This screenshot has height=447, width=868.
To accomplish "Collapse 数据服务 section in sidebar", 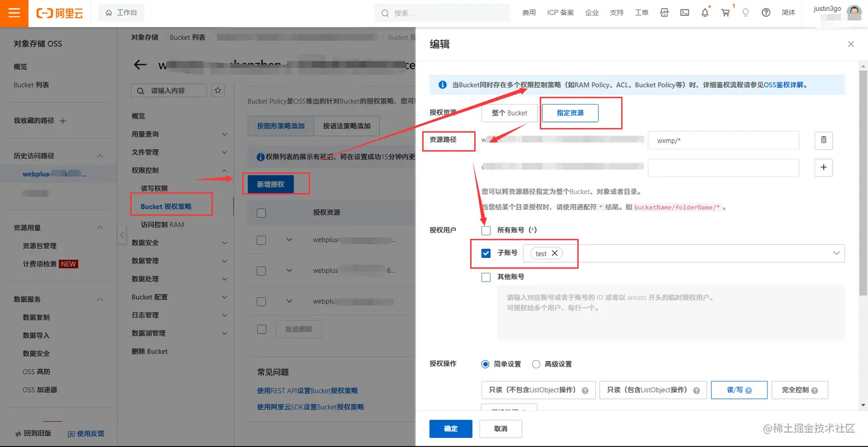I will pyautogui.click(x=100, y=299).
